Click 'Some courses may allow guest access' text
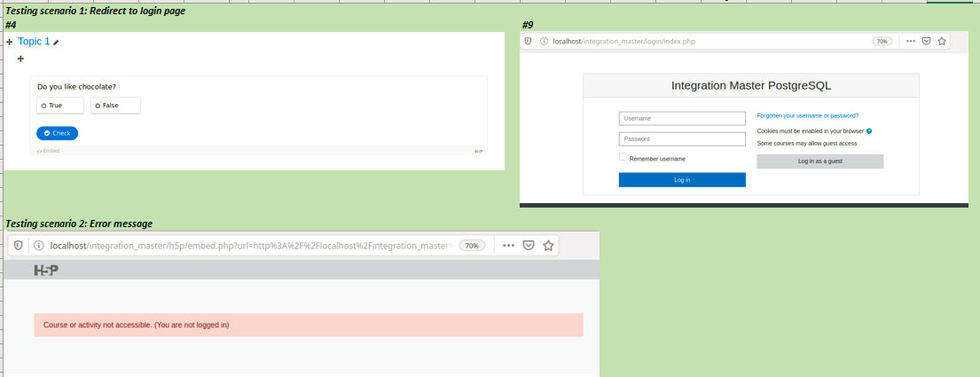The image size is (980, 377). tap(807, 143)
